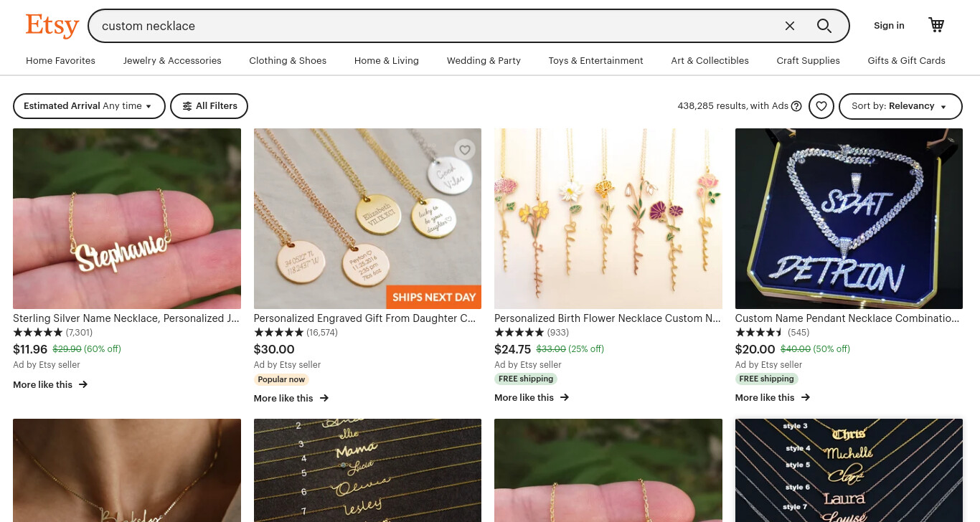Save search with the heart icon near Sort by
Screen dimensions: 980x522
click(x=821, y=106)
